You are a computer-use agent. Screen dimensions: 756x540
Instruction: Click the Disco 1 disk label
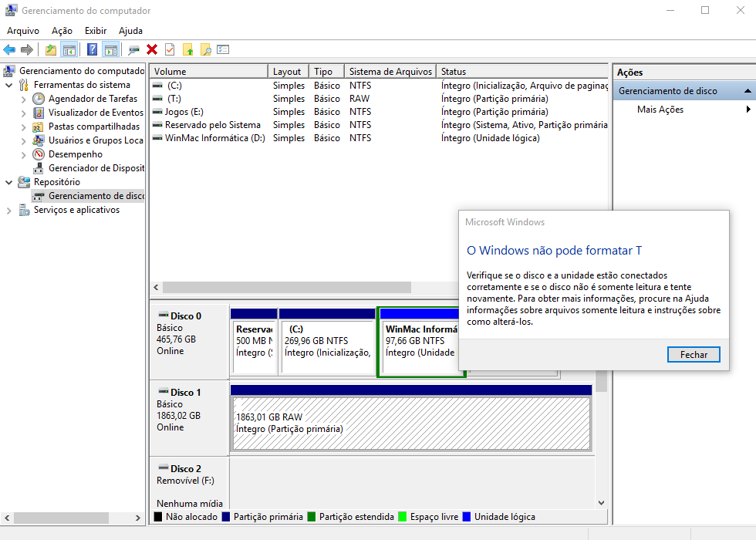[x=186, y=392]
